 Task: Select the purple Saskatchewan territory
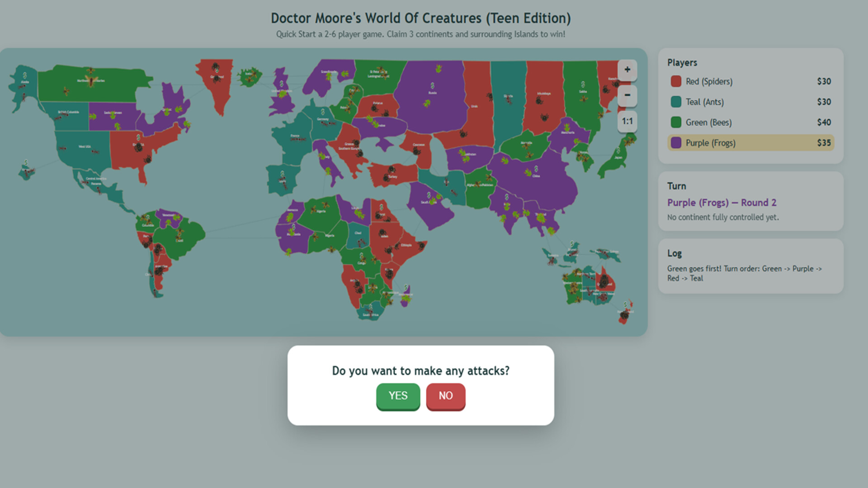(112, 117)
